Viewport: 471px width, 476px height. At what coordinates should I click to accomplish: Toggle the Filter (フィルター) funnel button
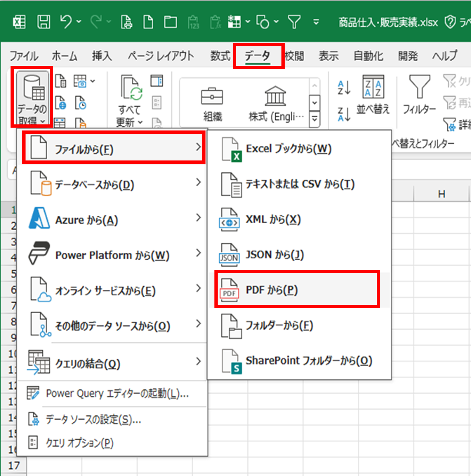pyautogui.click(x=419, y=95)
